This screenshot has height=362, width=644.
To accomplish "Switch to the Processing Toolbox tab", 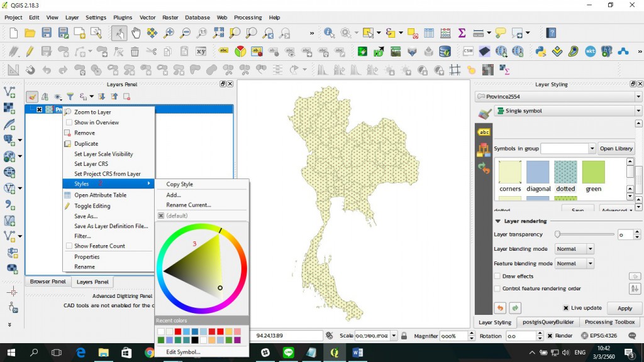I will tap(610, 322).
